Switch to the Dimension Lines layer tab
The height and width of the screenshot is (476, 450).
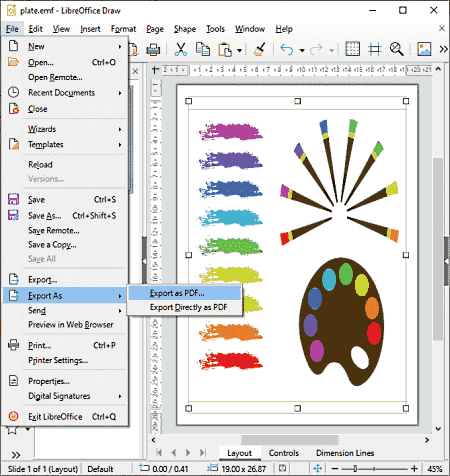pyautogui.click(x=345, y=453)
